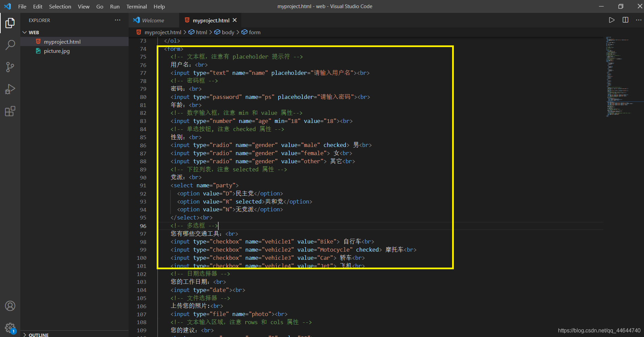Select the myproject.html editor tab
644x337 pixels.
(211, 20)
